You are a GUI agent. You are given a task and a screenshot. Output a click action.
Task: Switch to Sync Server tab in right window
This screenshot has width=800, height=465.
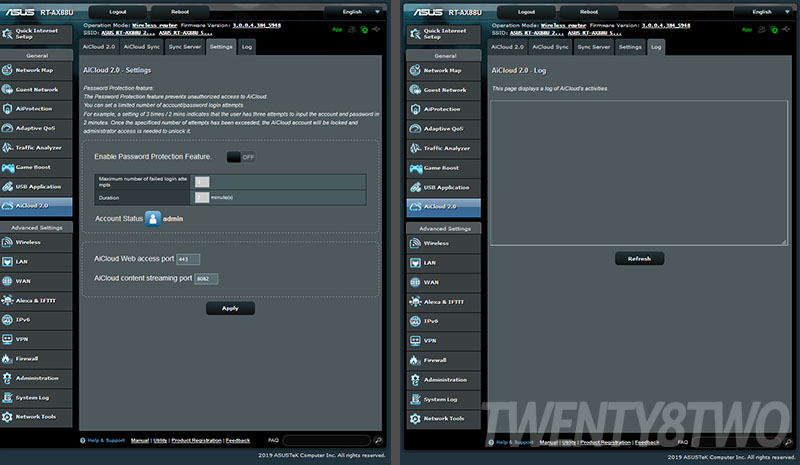point(594,47)
